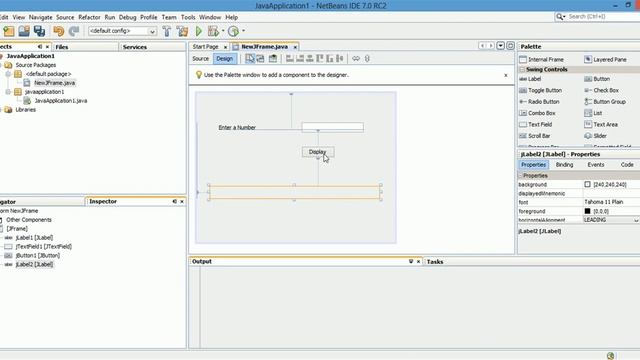640x360 pixels.
Task: Select Check Box in Palette
Action: pyautogui.click(x=602, y=90)
